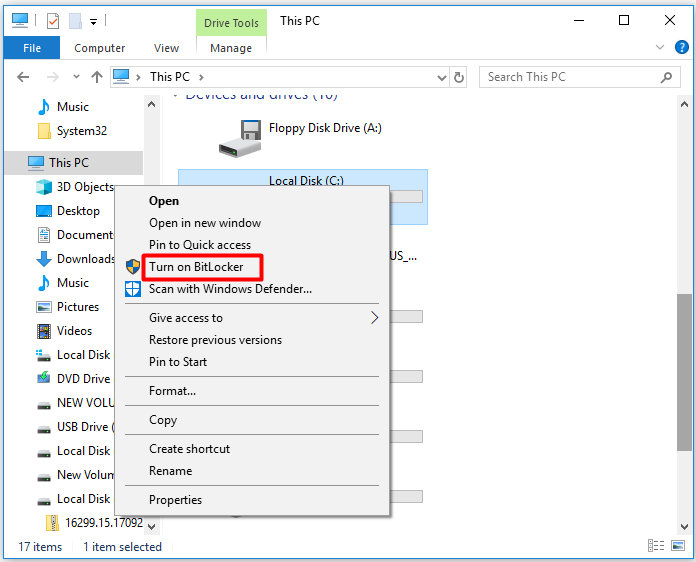Choose Open in new window

(252, 223)
